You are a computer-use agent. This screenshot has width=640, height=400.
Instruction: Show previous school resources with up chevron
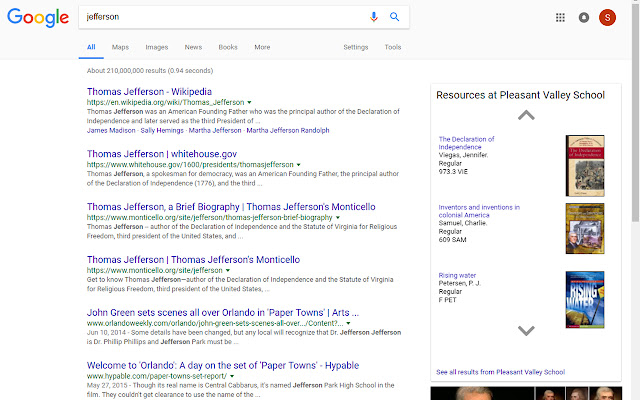pyautogui.click(x=526, y=115)
